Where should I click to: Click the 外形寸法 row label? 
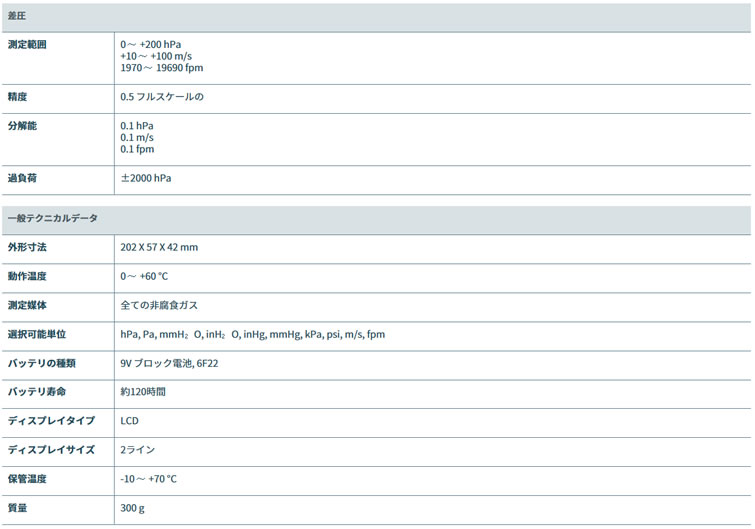point(27,246)
